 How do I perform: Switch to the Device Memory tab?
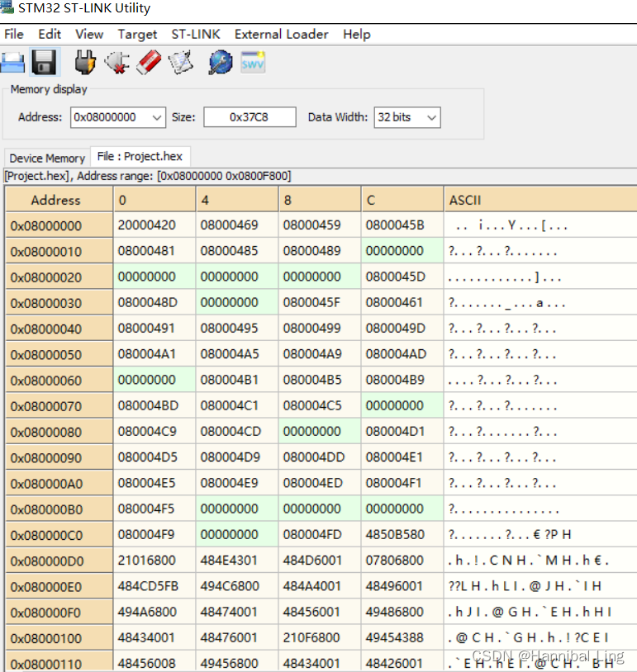[47, 159]
